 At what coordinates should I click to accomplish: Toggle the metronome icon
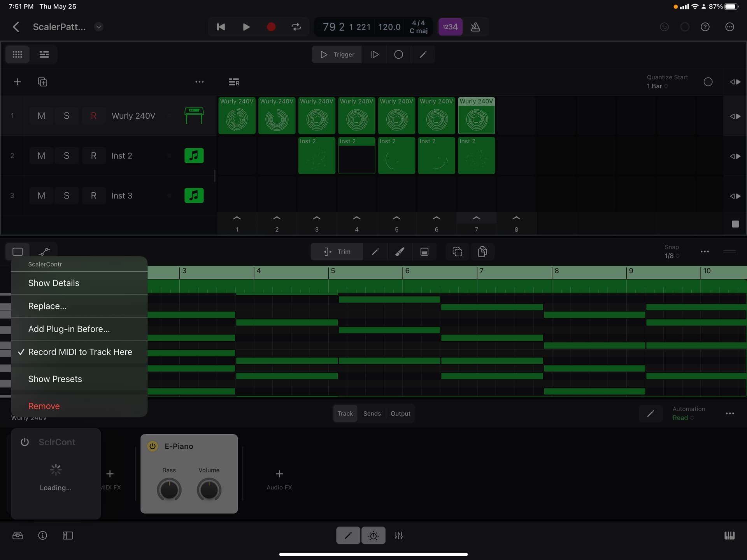click(x=475, y=27)
